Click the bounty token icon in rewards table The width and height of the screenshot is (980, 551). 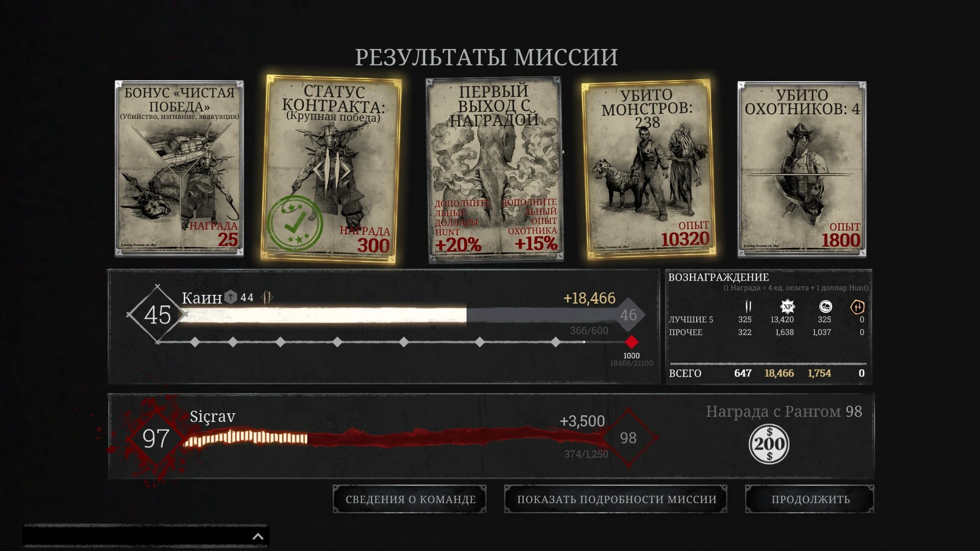click(748, 306)
